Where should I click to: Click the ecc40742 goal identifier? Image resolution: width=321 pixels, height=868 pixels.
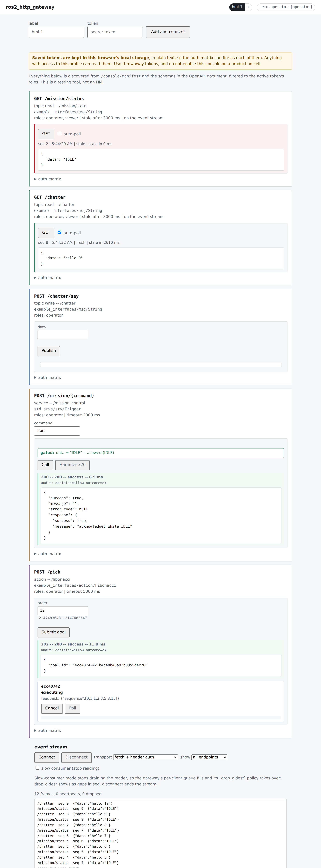51,686
